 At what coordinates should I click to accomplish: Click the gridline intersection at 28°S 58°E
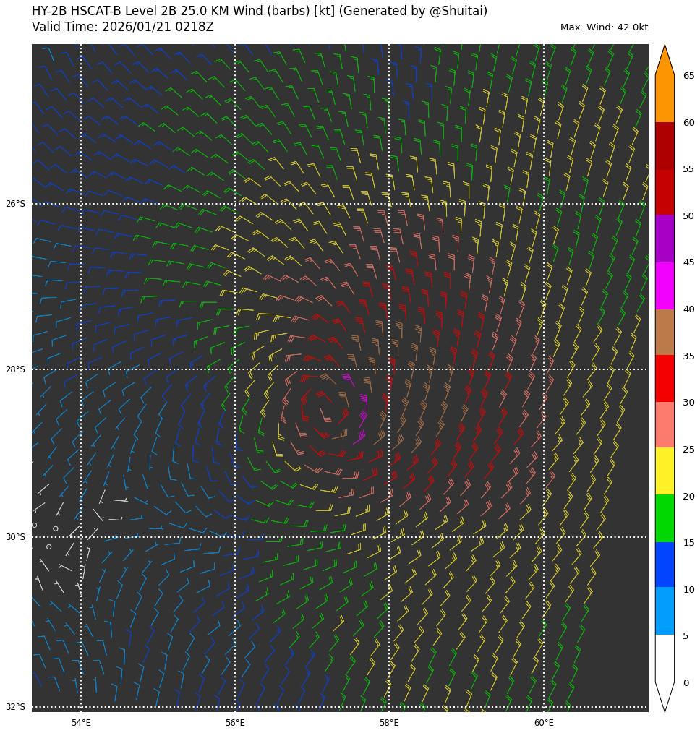click(x=389, y=369)
